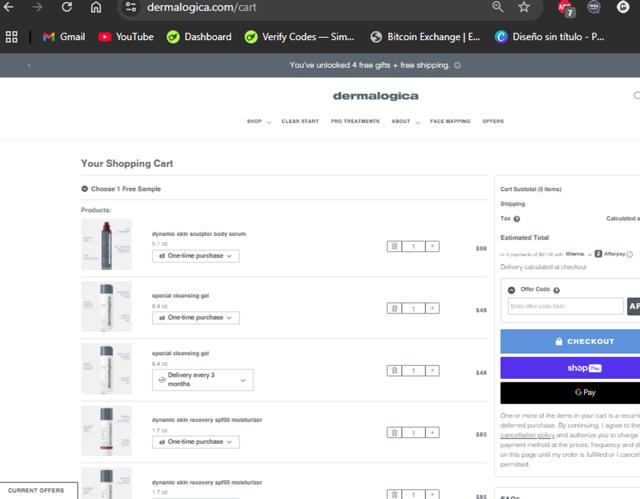This screenshot has width=640, height=499.
Task: Click the browser back arrow
Action: [x=8, y=7]
